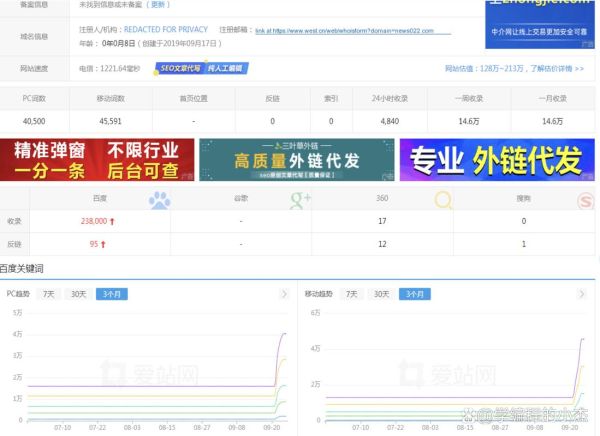Click the 域名信息 row label
This screenshot has width=600, height=436.
(x=34, y=36)
